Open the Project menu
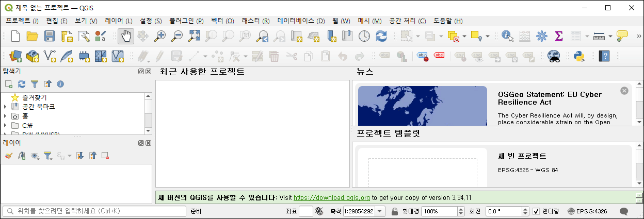Image resolution: width=644 pixels, height=219 pixels. click(x=22, y=21)
